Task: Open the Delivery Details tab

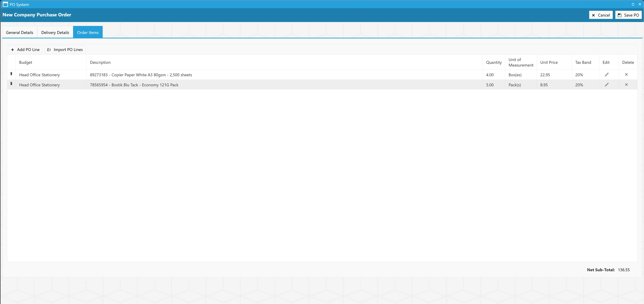Action: click(x=55, y=32)
